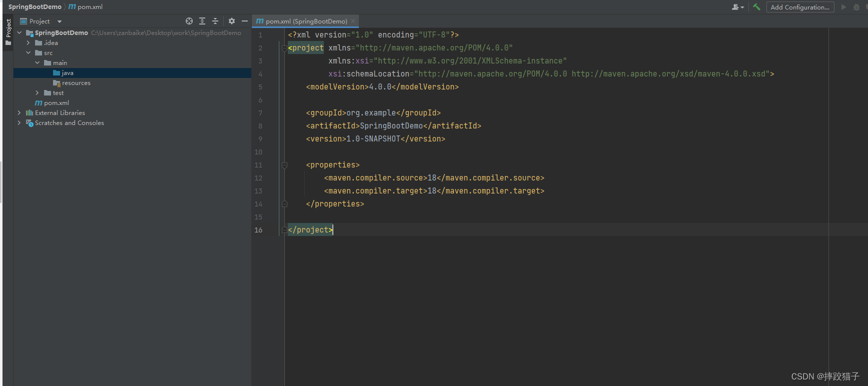Click fold marker at closing project line 16
868x386 pixels.
coord(284,230)
